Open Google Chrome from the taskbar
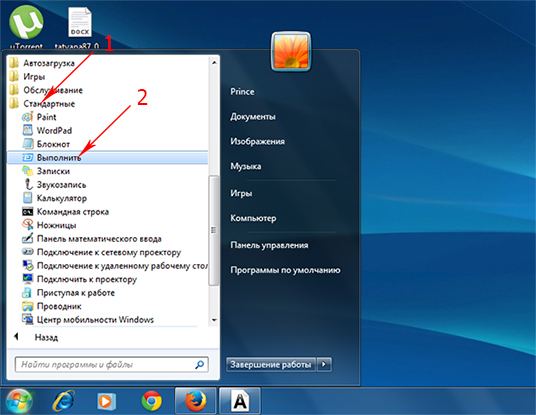The image size is (536, 415). click(151, 401)
